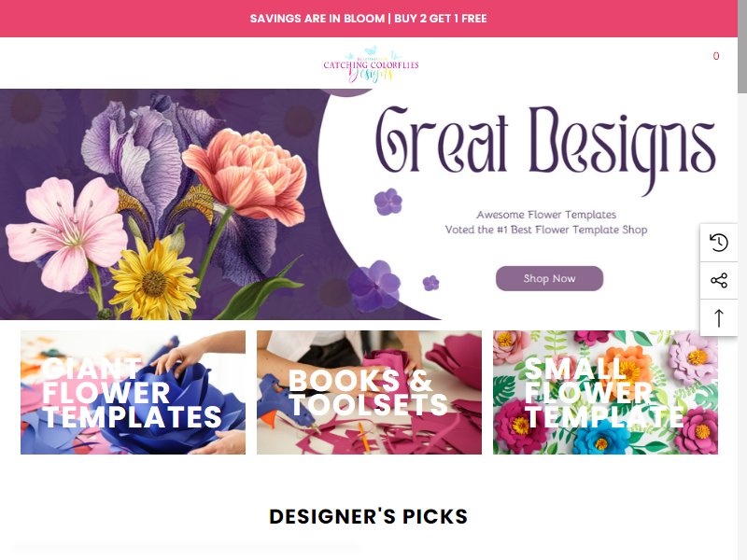Click the vertical scrollbar thumb
Image resolution: width=747 pixels, height=560 pixels.
pos(742,47)
